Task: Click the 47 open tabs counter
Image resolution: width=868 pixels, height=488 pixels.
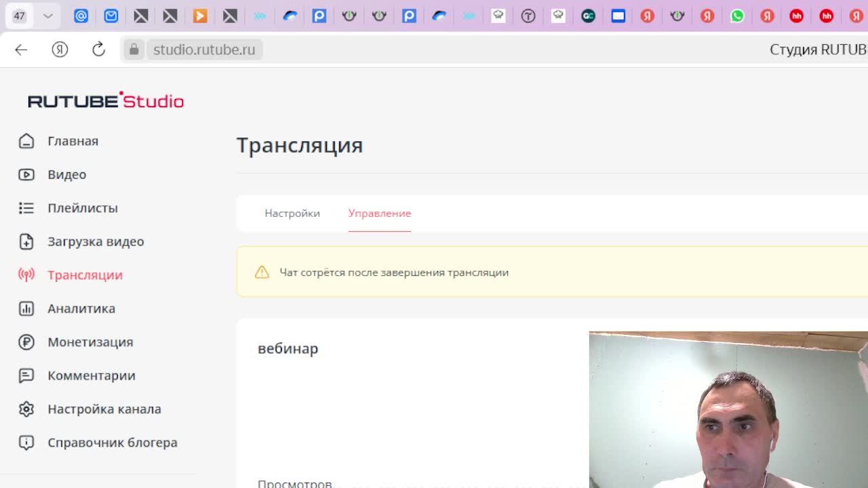Action: coord(19,16)
